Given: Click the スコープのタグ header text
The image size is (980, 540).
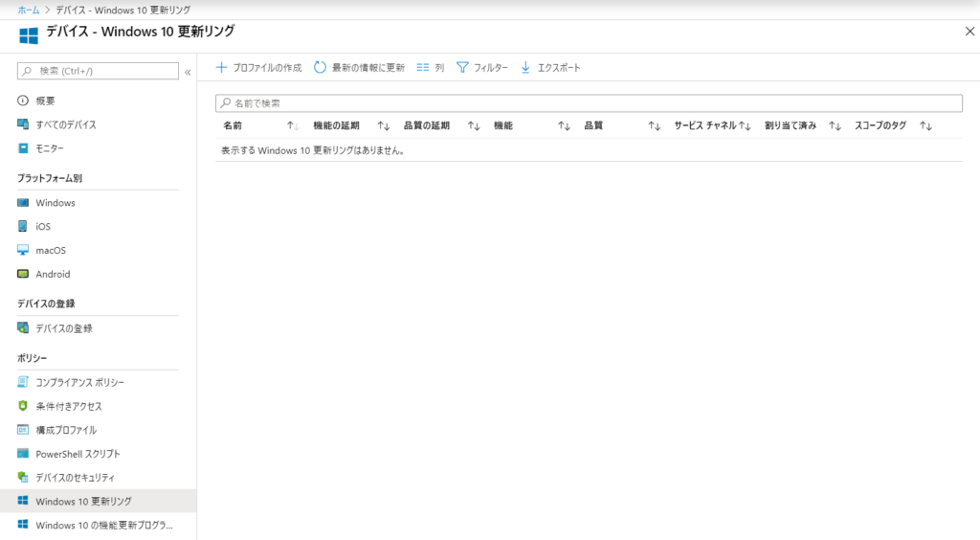Looking at the screenshot, I should pyautogui.click(x=880, y=125).
